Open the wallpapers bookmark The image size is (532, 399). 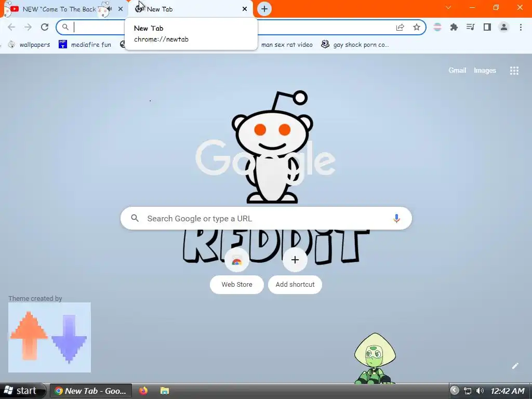[29, 45]
